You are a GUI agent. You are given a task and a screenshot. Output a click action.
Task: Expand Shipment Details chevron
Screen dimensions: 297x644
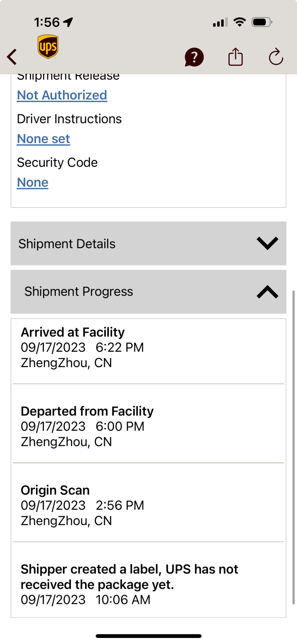(x=267, y=243)
